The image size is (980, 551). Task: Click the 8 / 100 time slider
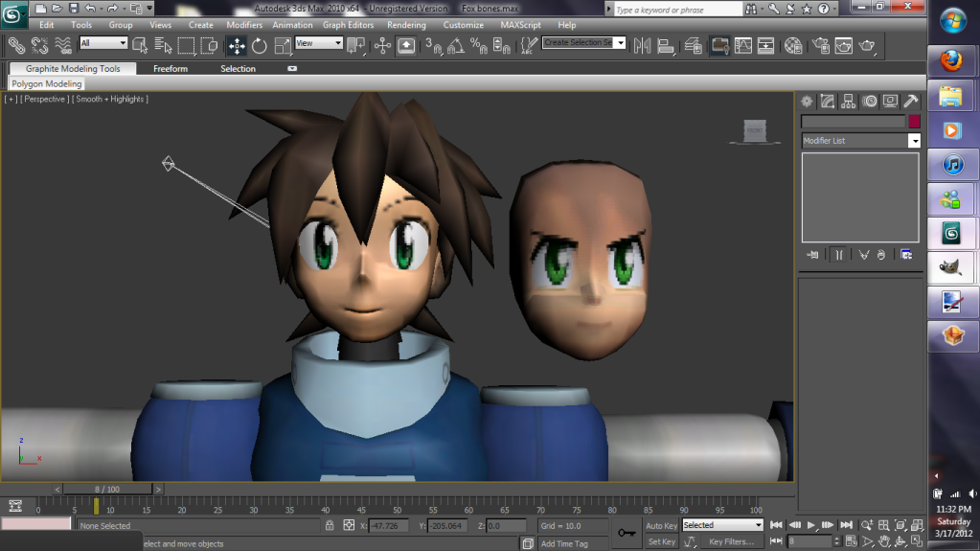(107, 489)
